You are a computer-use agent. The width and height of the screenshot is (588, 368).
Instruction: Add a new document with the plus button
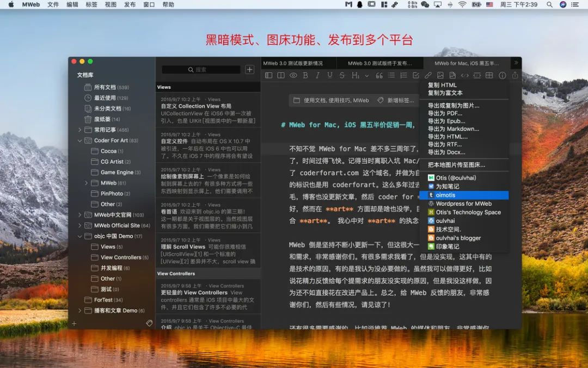pos(250,69)
